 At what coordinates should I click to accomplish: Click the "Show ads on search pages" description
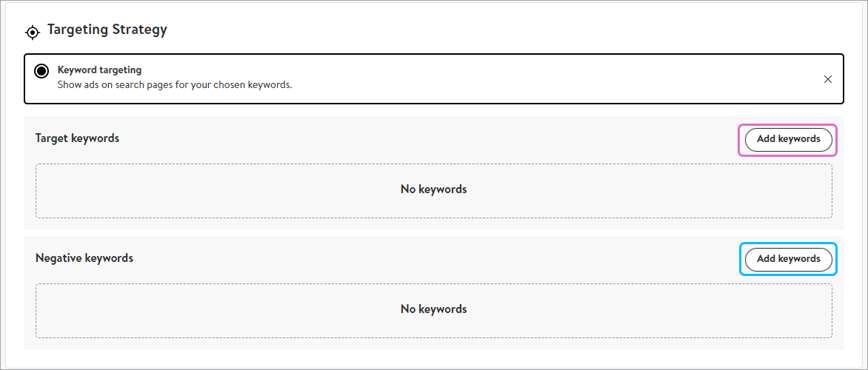(175, 84)
